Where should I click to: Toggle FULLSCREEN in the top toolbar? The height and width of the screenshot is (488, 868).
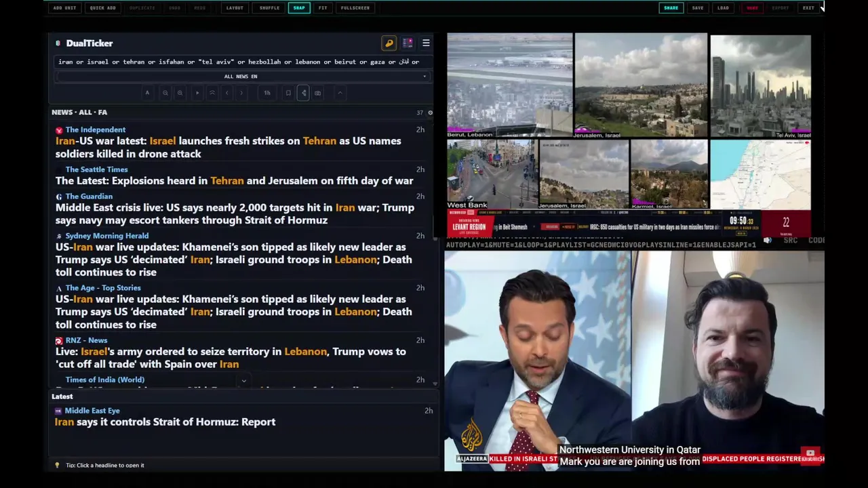[x=355, y=8]
